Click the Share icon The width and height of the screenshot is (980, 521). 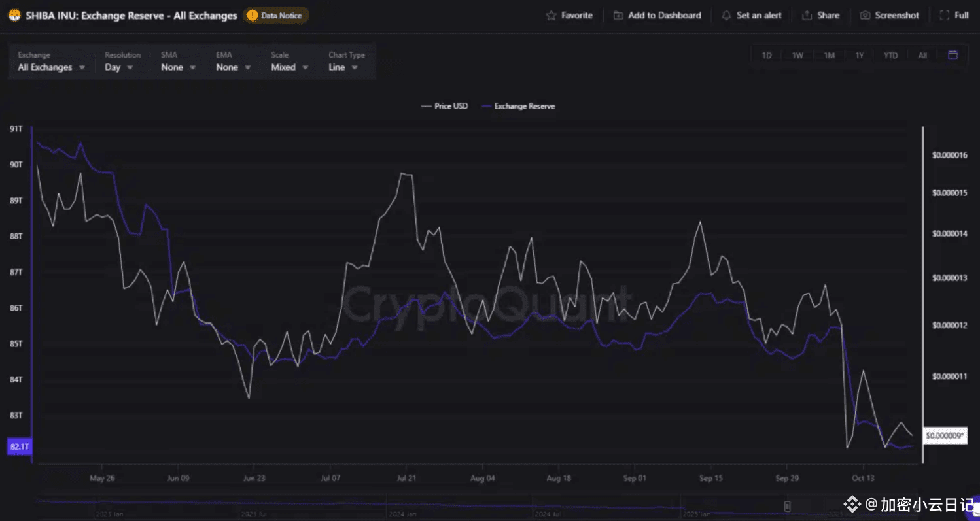pos(807,15)
